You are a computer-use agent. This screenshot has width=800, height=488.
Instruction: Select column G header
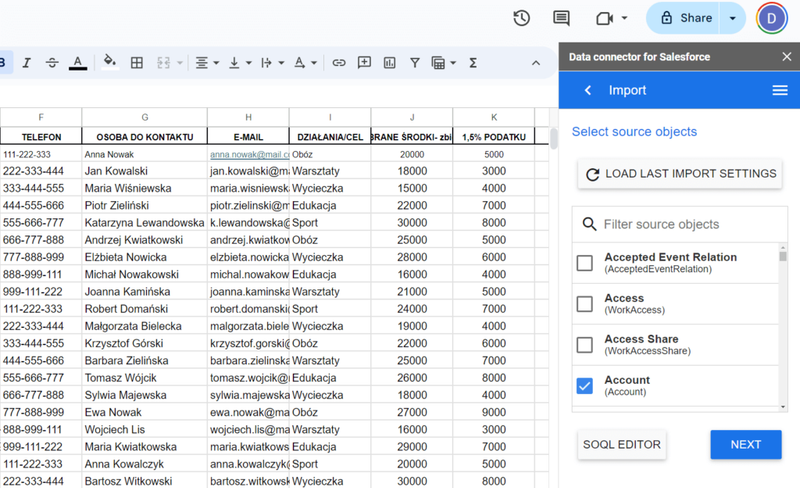pyautogui.click(x=144, y=117)
